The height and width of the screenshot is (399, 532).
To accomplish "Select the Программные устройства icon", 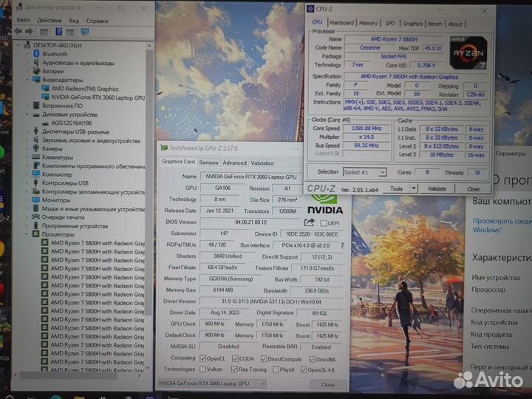I will tap(36, 225).
